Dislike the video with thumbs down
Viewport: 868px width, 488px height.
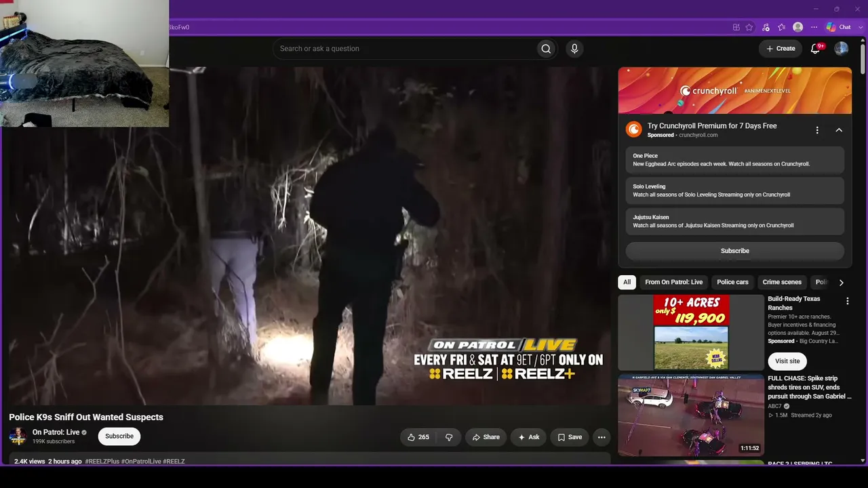point(449,437)
